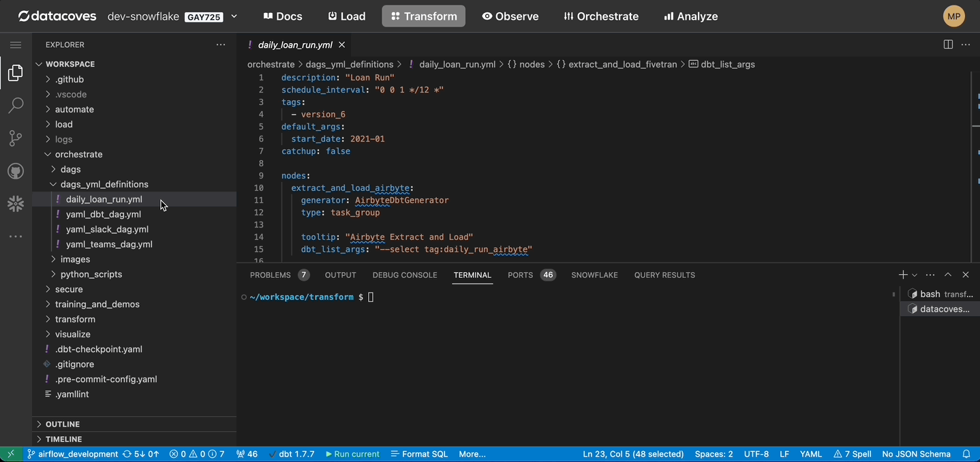Viewport: 980px width, 462px height.
Task: Open the GitHub view icon
Action: tap(16, 171)
